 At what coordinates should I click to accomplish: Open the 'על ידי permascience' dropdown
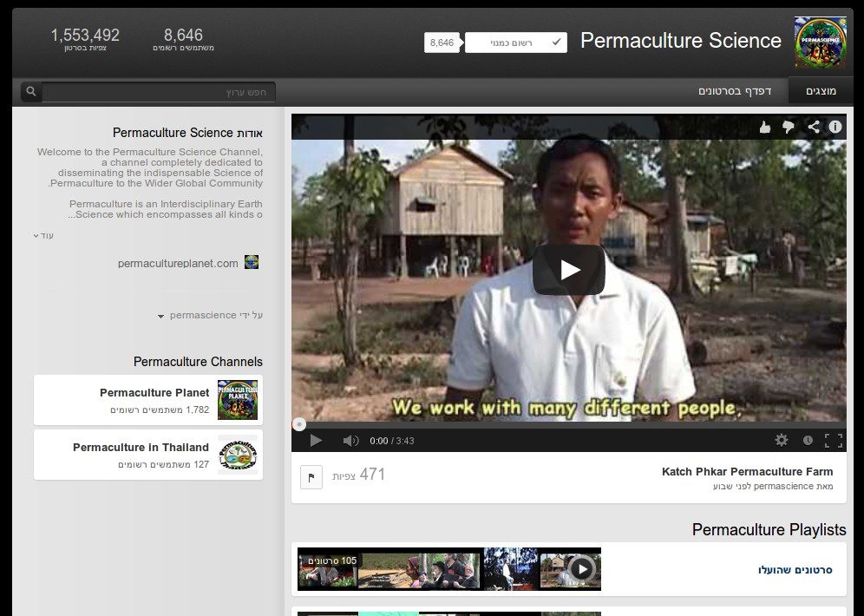pyautogui.click(x=210, y=315)
